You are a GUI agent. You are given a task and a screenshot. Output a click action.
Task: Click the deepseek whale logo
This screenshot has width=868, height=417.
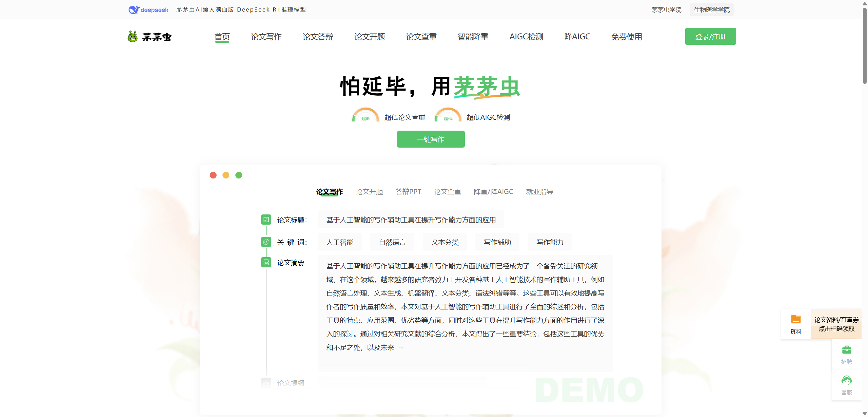click(134, 10)
